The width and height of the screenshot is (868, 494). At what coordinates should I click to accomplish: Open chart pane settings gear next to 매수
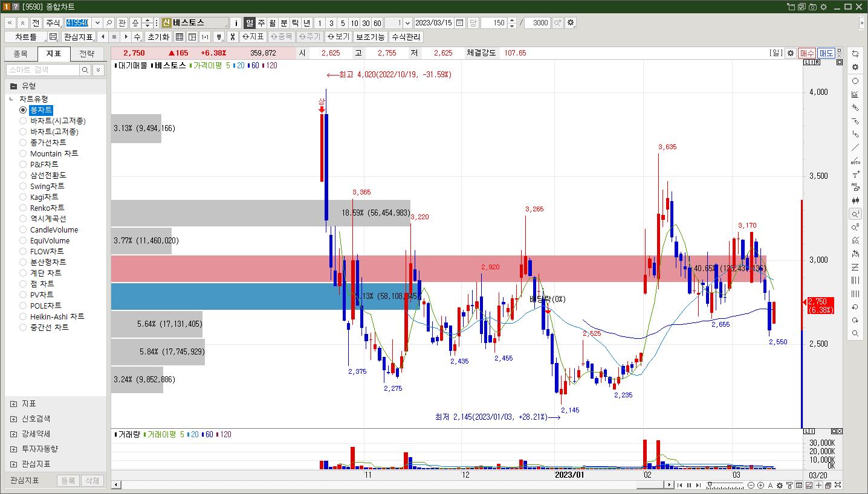pyautogui.click(x=790, y=53)
